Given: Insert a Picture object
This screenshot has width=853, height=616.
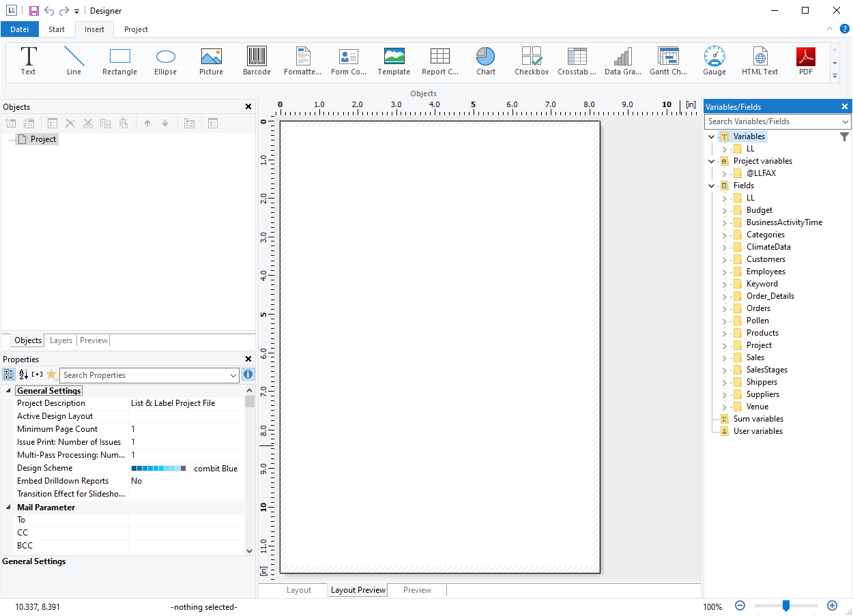Looking at the screenshot, I should pyautogui.click(x=211, y=61).
